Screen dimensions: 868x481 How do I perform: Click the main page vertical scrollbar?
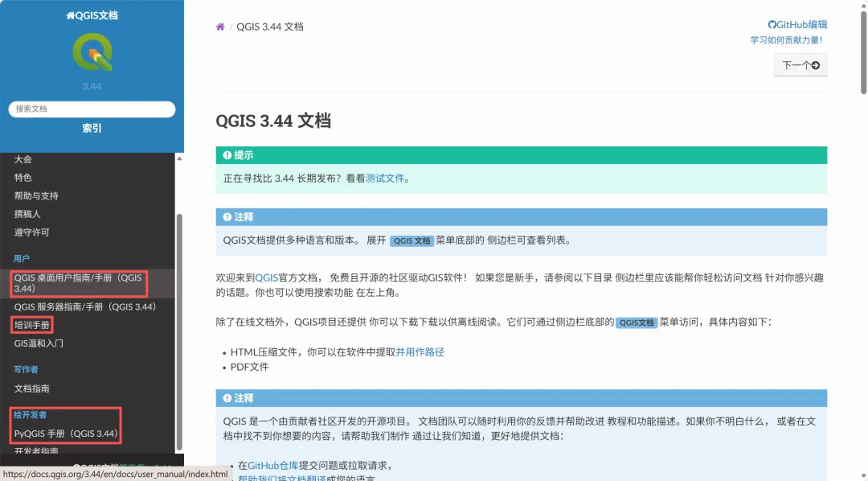point(863,52)
